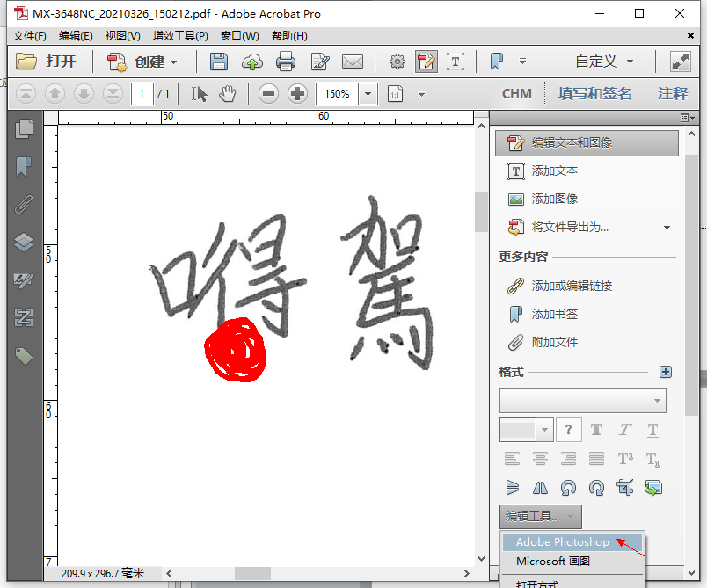Screen dimensions: 707x588
Task: Select 编辑文本和图像 in the tools panel
Action: [587, 143]
